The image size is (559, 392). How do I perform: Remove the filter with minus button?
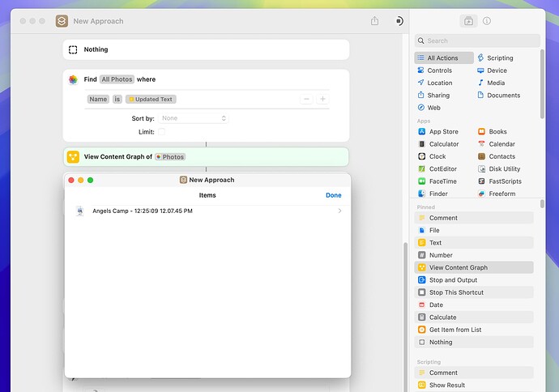[306, 99]
